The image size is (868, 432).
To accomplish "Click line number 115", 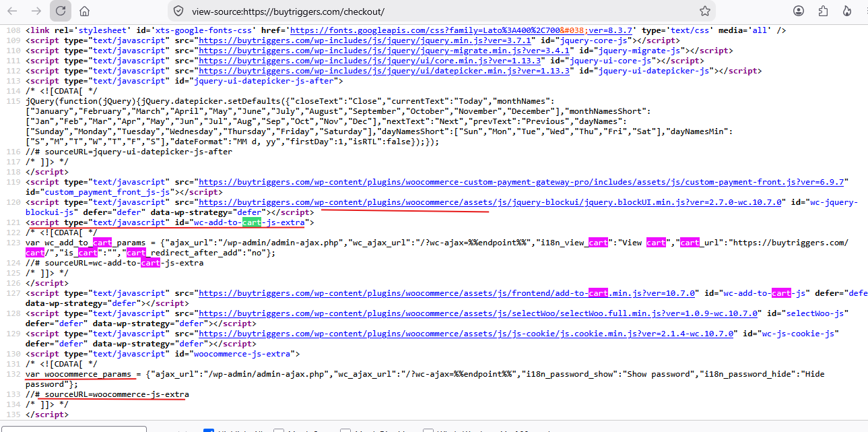I will coord(13,101).
